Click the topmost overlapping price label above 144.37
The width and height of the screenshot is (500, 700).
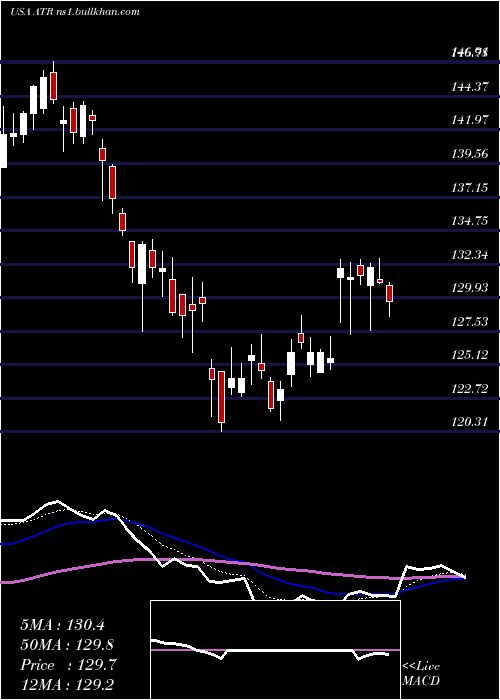(468, 54)
